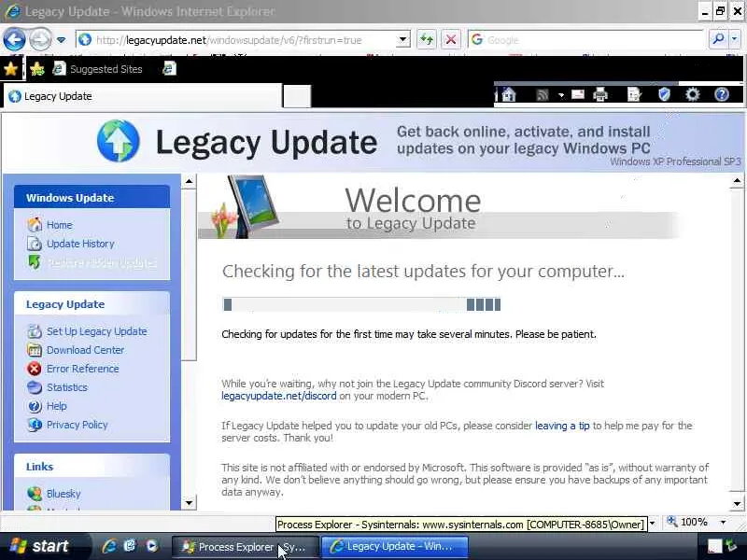Open Set Up Legacy Update link
Image resolution: width=747 pixels, height=560 pixels.
click(97, 331)
